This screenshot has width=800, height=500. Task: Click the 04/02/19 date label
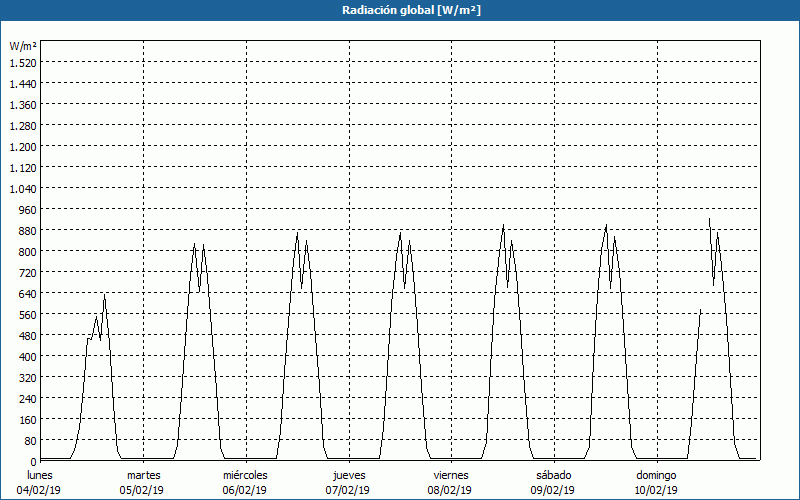[x=39, y=490]
